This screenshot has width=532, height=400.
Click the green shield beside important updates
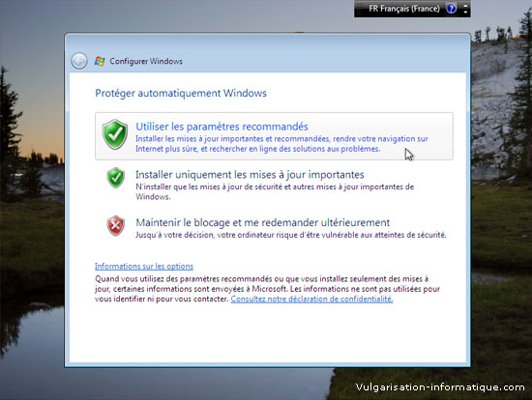116,178
